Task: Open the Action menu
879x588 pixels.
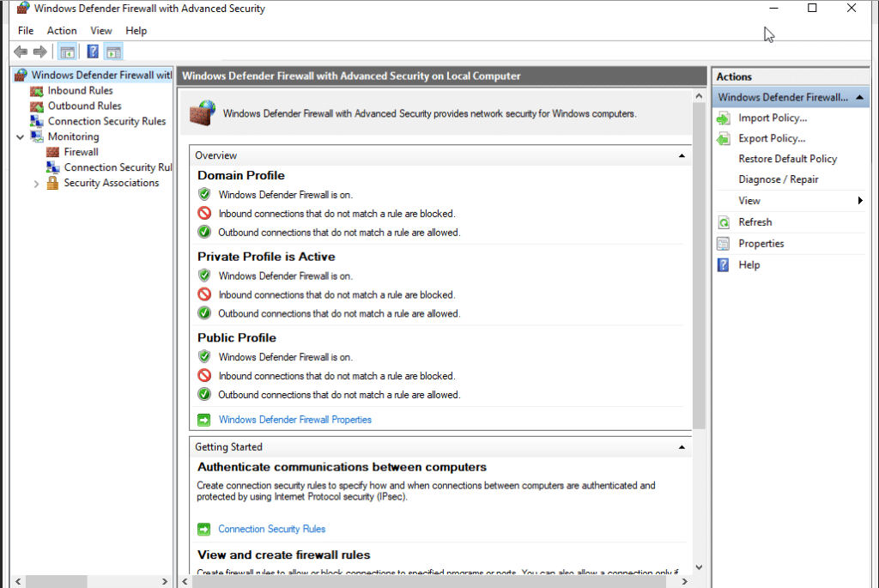Action: pyautogui.click(x=62, y=31)
